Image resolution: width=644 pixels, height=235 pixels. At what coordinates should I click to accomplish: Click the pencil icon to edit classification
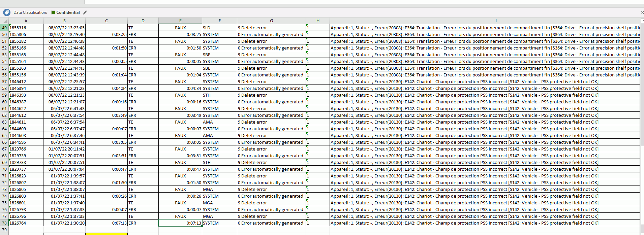(85, 12)
